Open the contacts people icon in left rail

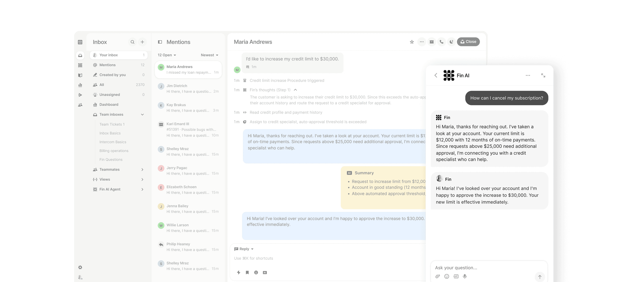(80, 105)
